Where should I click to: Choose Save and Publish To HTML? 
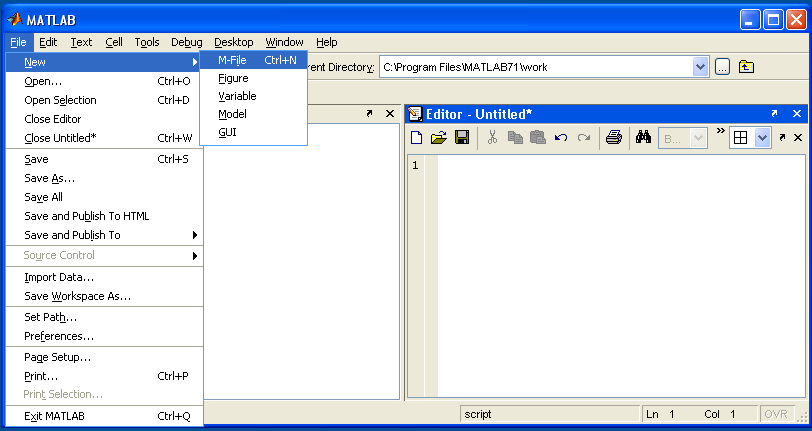[104, 216]
